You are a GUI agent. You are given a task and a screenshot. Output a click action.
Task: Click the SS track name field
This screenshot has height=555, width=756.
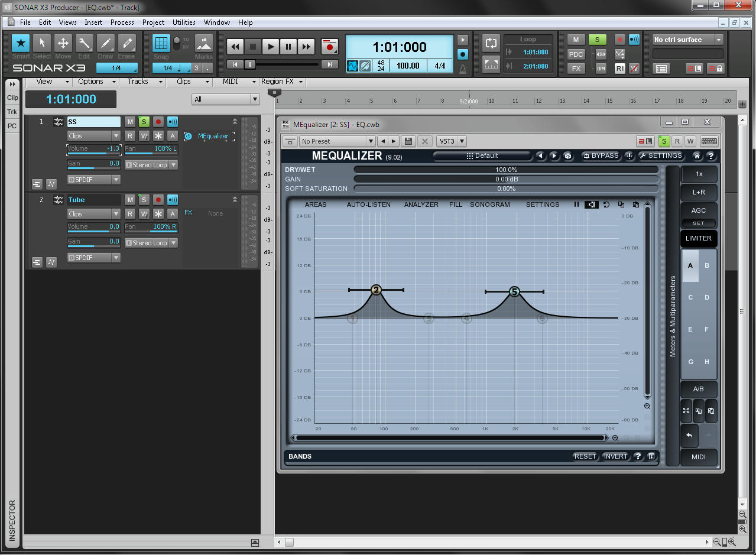[x=93, y=122]
